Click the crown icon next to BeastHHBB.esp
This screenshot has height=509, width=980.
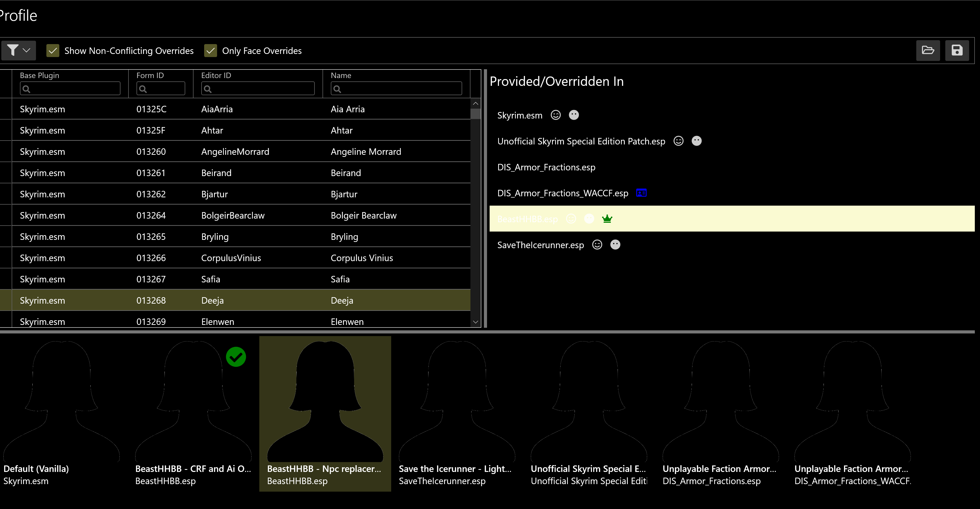(607, 219)
